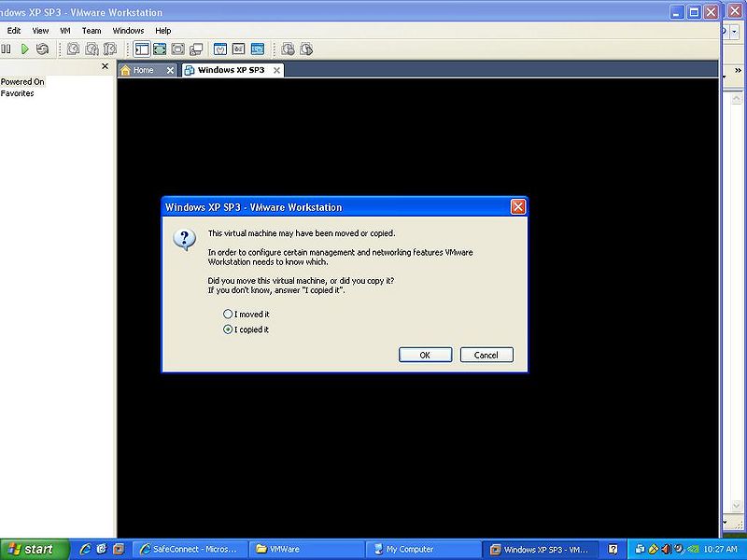This screenshot has width=747, height=560.
Task: Toggle the sidebar view toolbar icon
Action: (142, 49)
